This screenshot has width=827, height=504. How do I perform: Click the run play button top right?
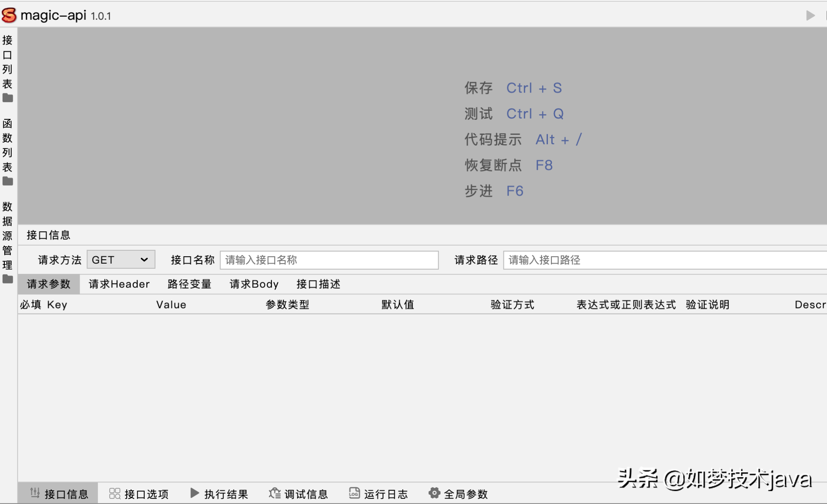tap(810, 16)
